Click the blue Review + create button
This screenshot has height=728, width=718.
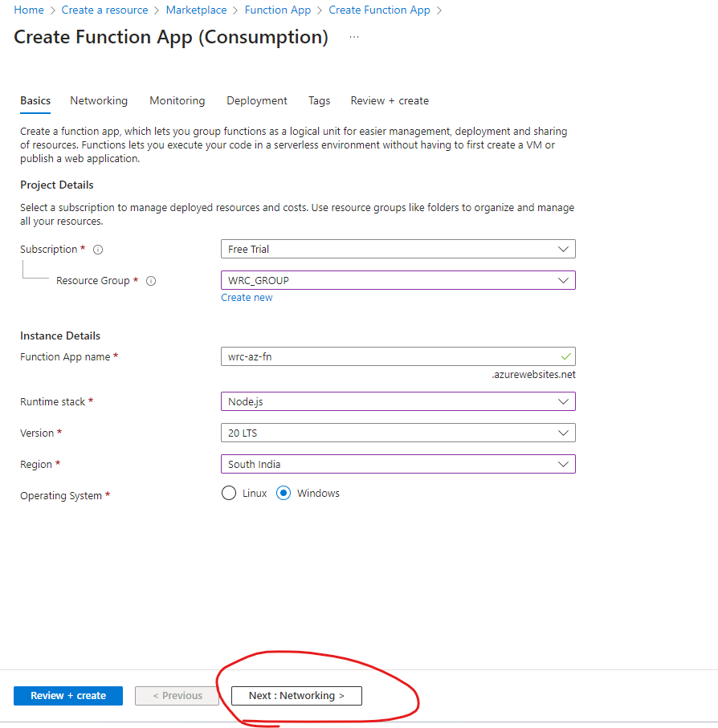68,696
